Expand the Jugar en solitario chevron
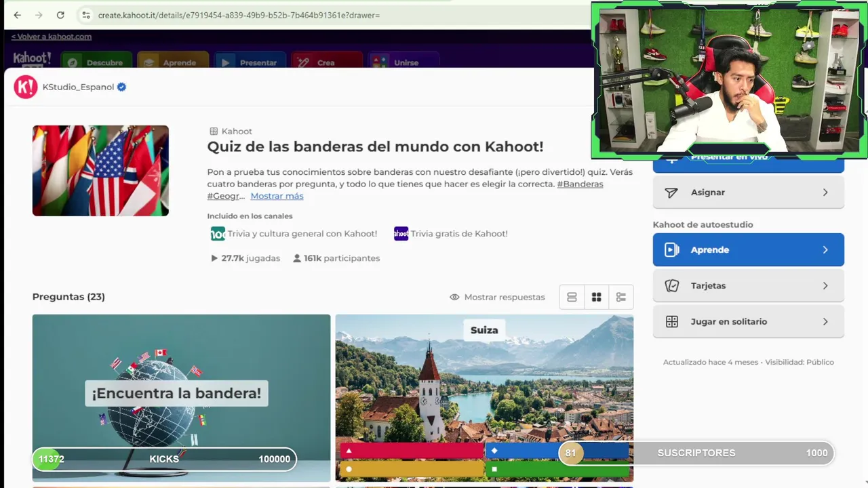Image resolution: width=868 pixels, height=488 pixels. coord(825,321)
